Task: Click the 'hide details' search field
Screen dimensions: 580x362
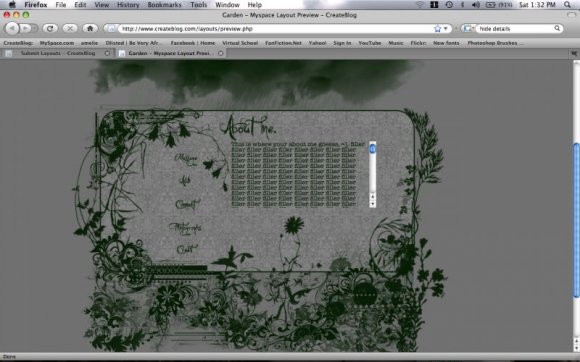Action: [x=515, y=28]
